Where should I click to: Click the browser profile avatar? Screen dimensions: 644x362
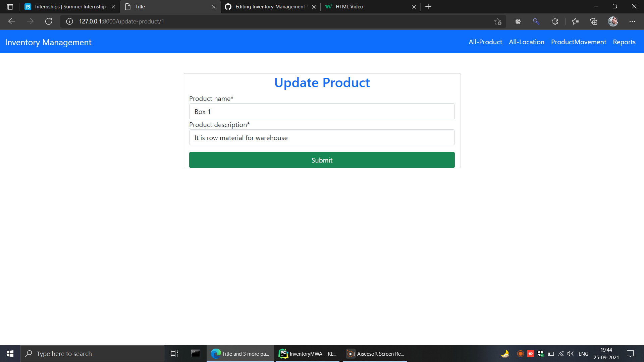tap(613, 21)
